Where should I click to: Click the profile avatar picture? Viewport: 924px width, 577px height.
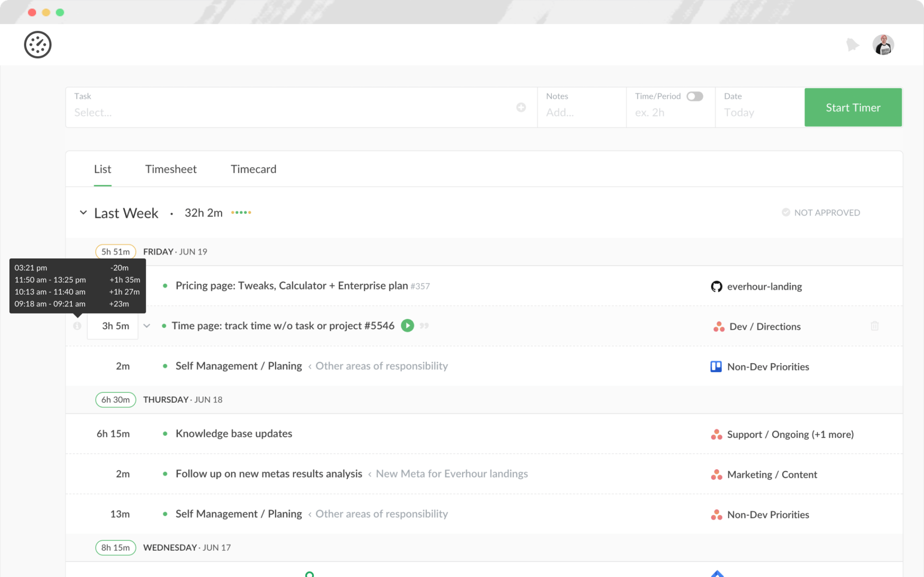tap(883, 44)
